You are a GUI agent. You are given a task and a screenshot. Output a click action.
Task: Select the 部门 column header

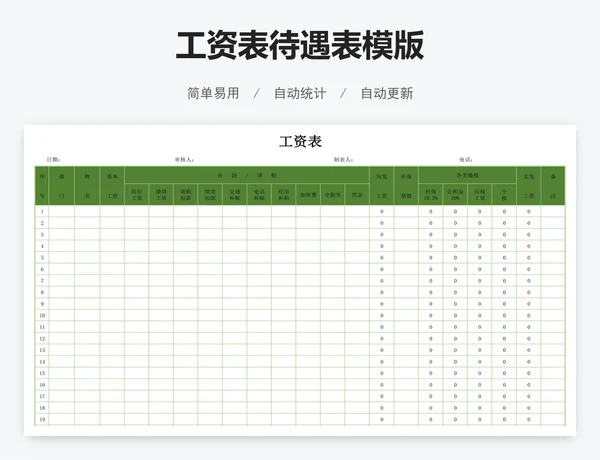click(62, 186)
